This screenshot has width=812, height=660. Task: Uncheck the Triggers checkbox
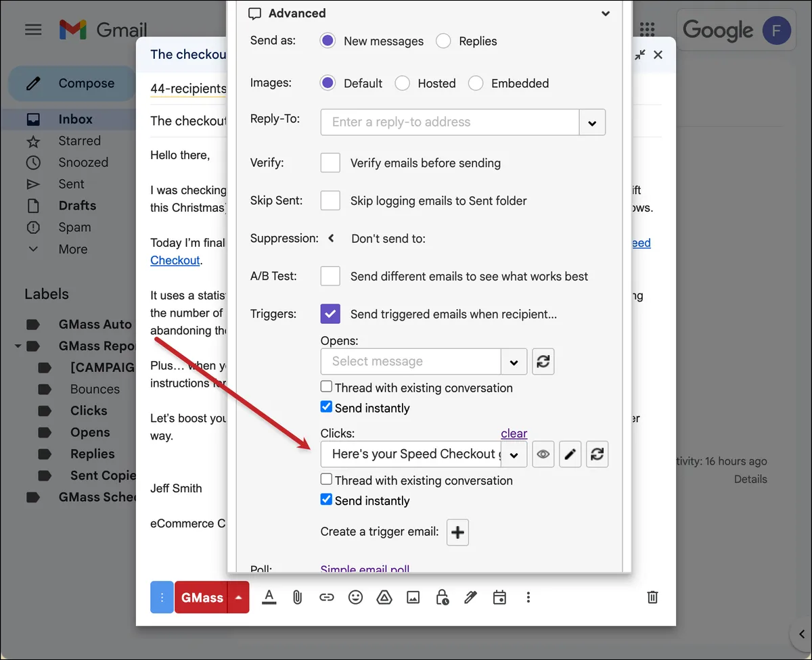coord(330,314)
